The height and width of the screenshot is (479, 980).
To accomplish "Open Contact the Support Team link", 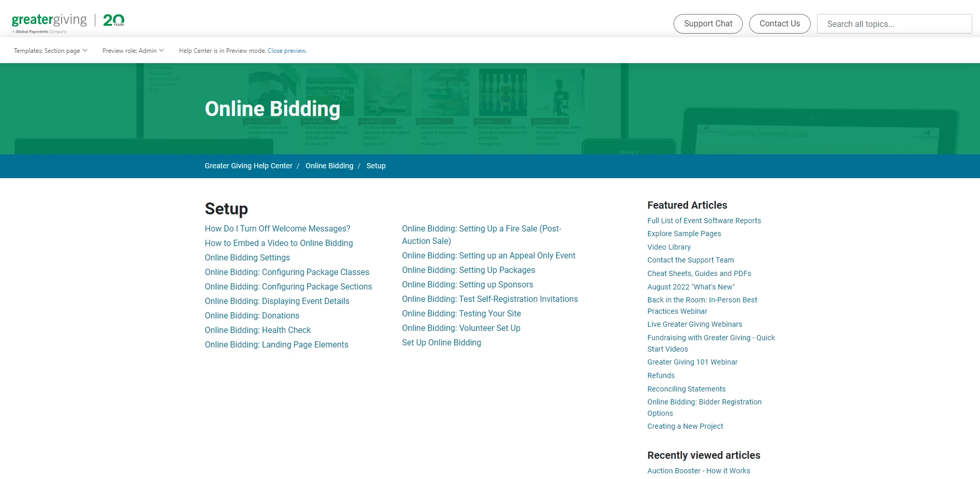I will pos(691,260).
